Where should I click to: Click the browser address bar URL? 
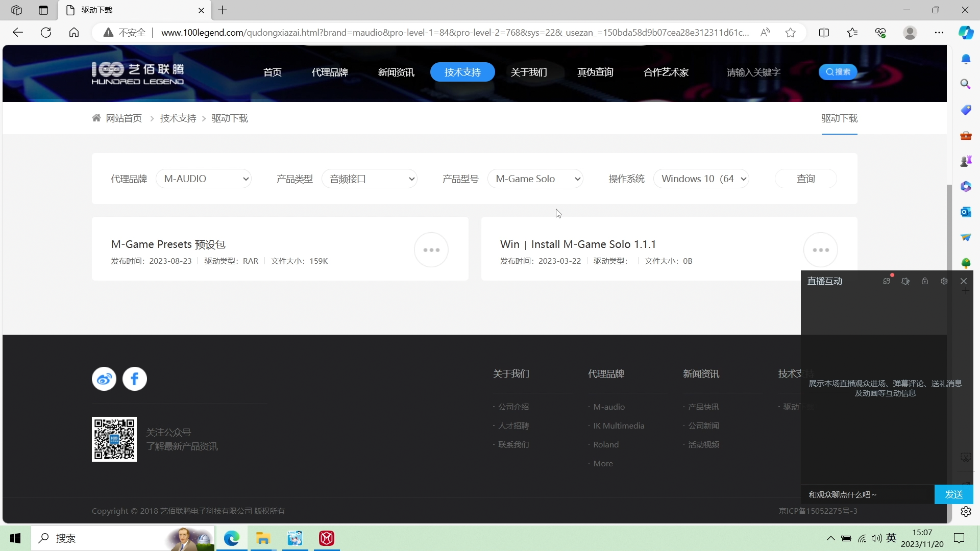coord(455,33)
